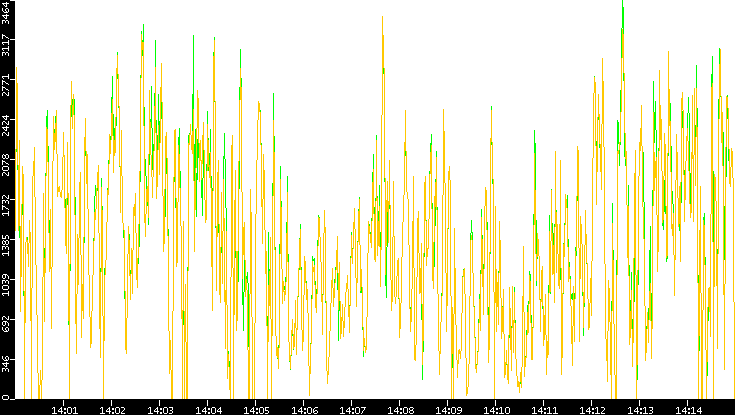Click the 692 value on the vertical axis
This screenshot has height=415, width=735.
[6, 324]
